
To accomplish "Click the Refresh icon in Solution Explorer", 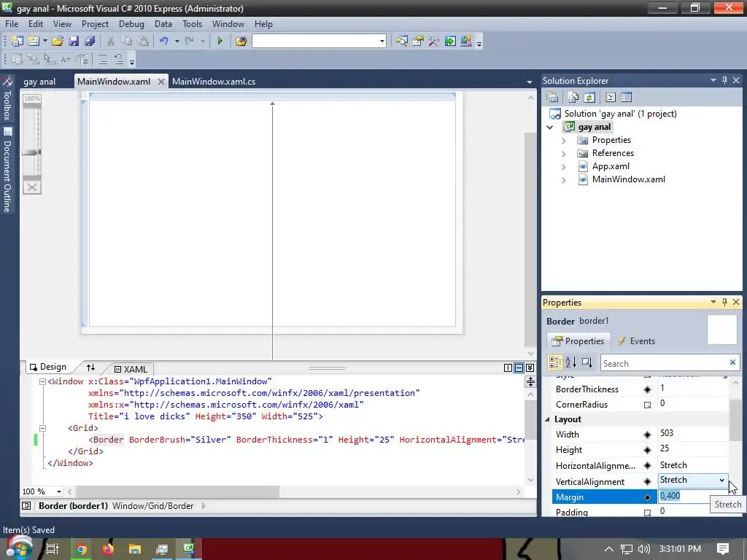I will point(589,97).
